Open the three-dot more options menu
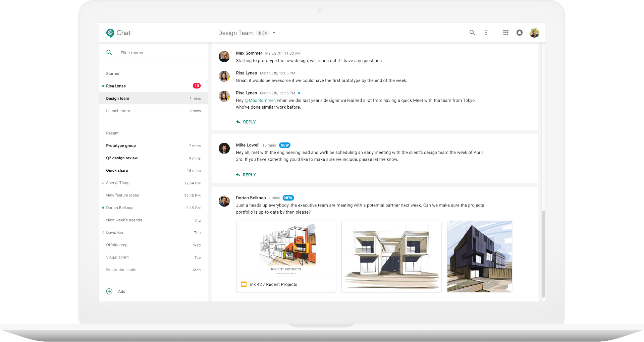 pos(486,33)
